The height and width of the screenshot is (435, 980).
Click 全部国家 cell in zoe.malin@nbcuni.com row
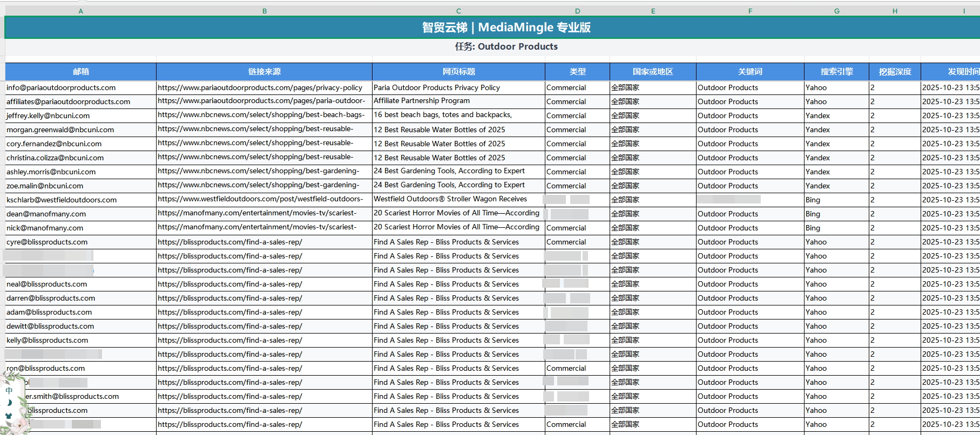tap(653, 186)
